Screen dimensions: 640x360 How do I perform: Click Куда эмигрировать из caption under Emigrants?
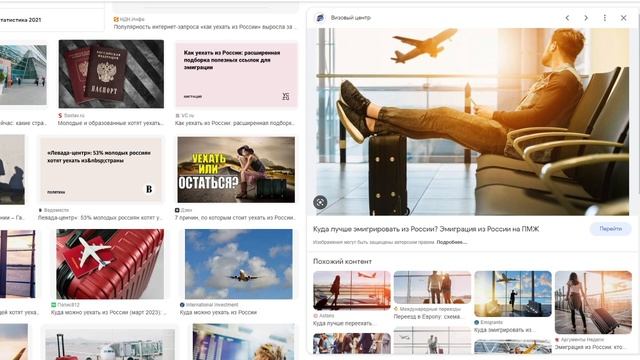[505, 330]
